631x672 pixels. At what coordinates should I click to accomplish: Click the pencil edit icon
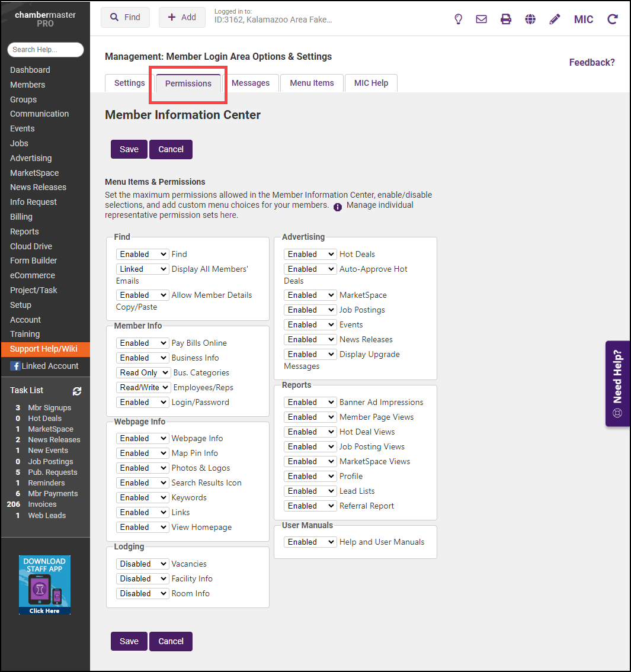555,19
